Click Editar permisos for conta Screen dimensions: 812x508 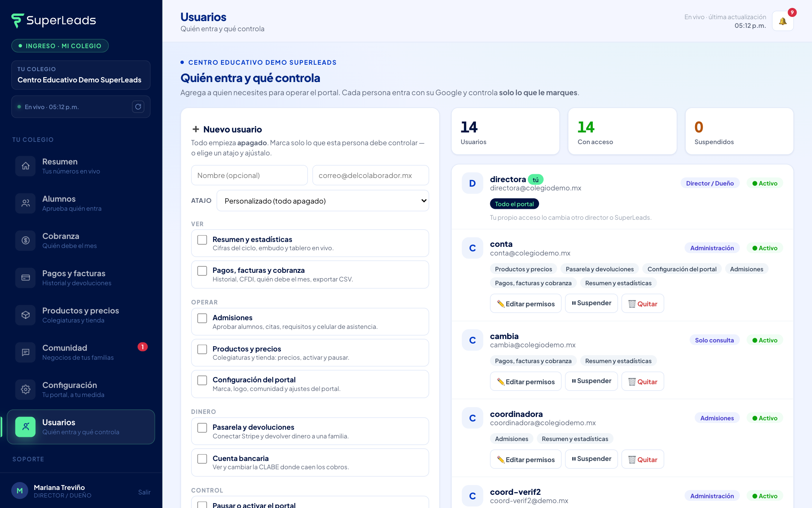(526, 303)
